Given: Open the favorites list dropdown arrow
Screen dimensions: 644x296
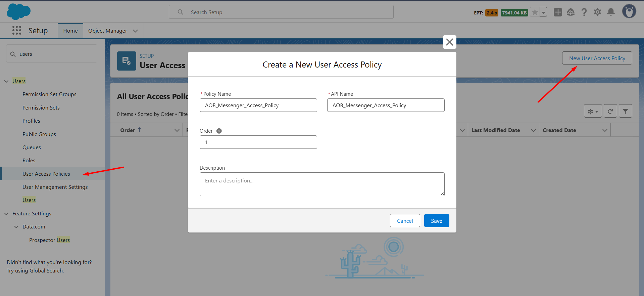Looking at the screenshot, I should click(543, 12).
